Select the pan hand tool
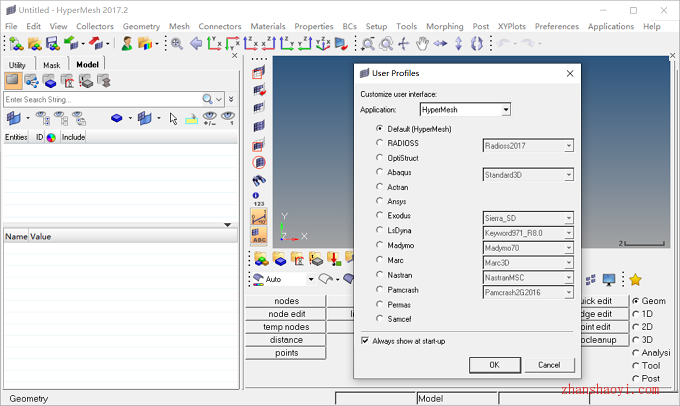Screen dimensions: 680x406 [x=422, y=43]
